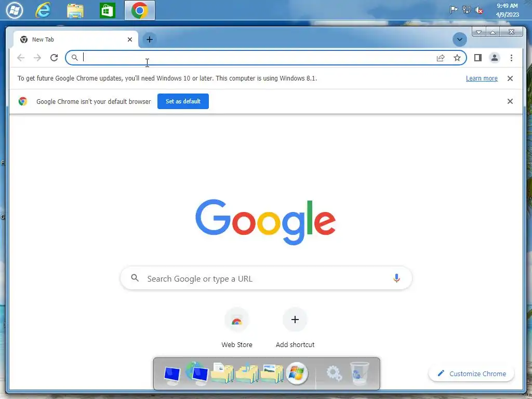
Task: Start voice search with the microphone
Action: pos(396,278)
